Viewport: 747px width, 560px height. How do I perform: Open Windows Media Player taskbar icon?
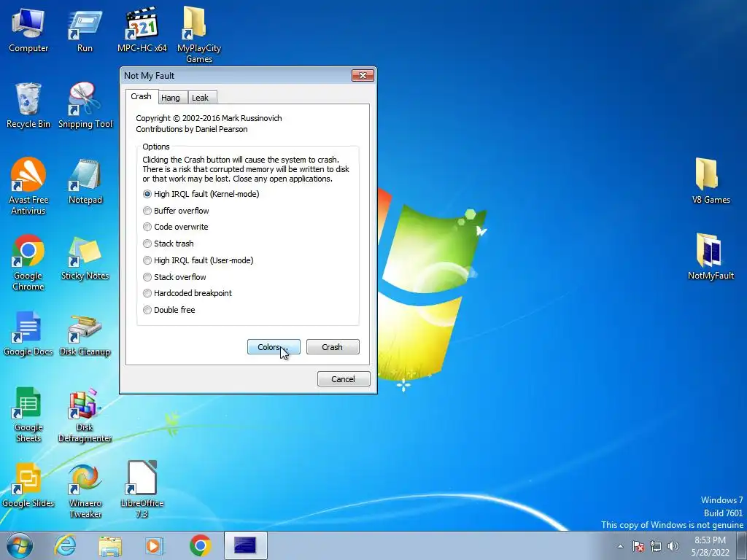[x=155, y=545]
